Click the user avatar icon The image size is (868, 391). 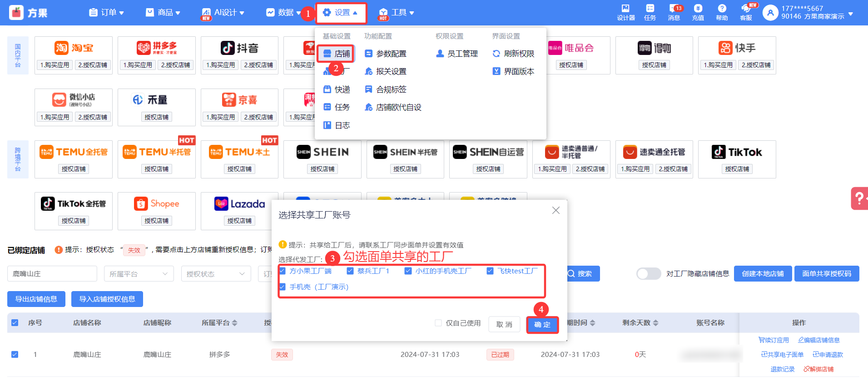pyautogui.click(x=770, y=13)
